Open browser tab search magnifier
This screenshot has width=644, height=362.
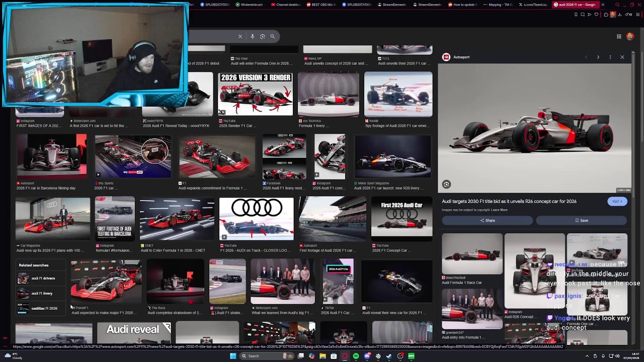point(617,5)
